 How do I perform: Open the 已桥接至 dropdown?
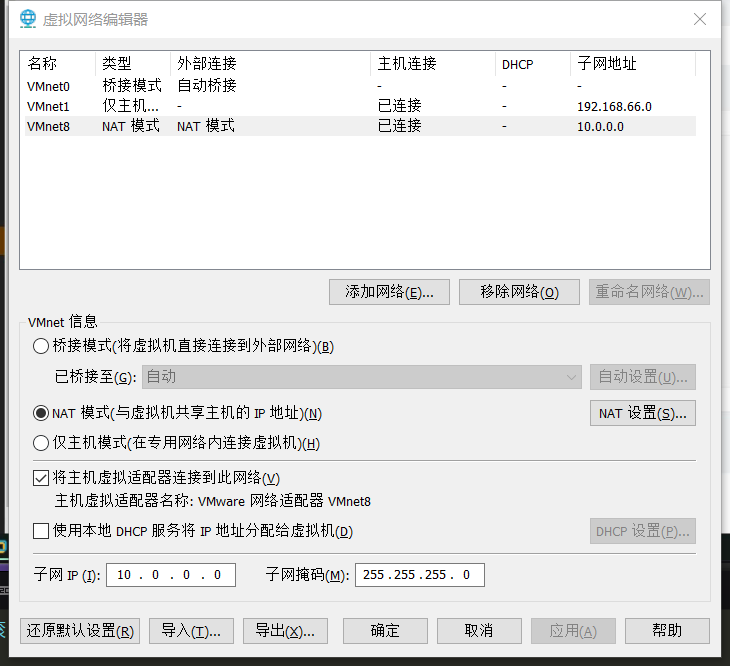362,377
